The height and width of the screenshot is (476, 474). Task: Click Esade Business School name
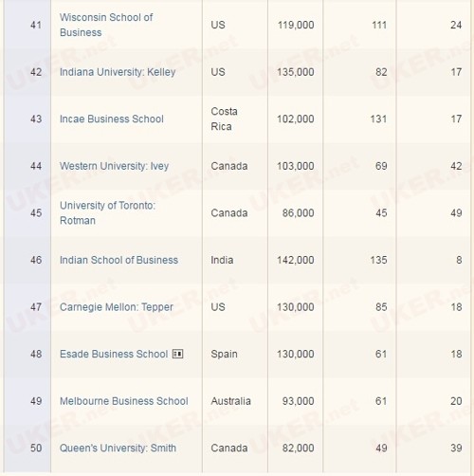pos(114,354)
